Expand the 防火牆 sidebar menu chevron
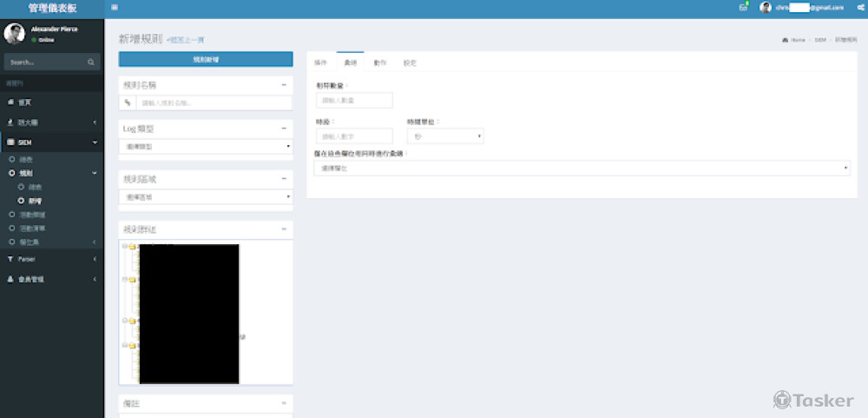868x418 pixels. coord(95,122)
